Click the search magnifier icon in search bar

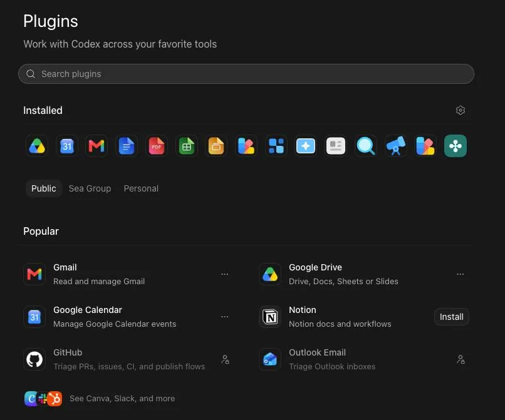click(x=31, y=74)
